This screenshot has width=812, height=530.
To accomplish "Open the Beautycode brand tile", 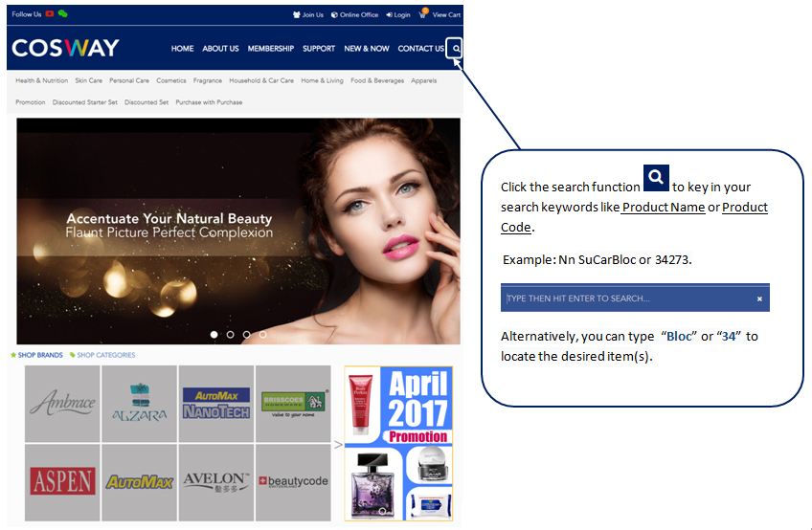I will (293, 482).
